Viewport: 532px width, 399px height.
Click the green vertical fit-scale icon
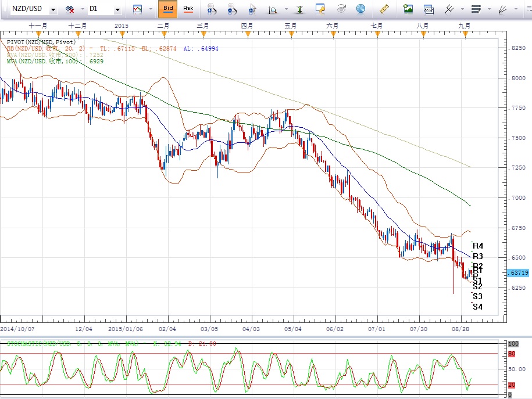pyautogui.click(x=299, y=9)
